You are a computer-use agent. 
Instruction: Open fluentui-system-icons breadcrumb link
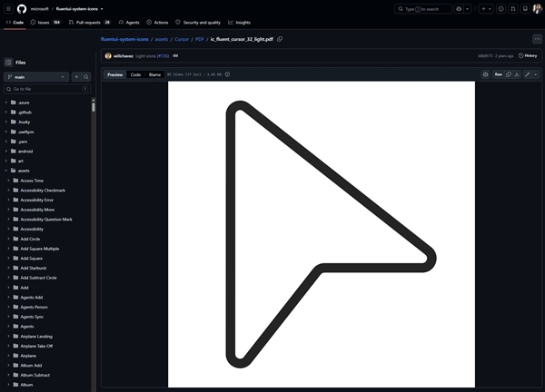(x=124, y=39)
